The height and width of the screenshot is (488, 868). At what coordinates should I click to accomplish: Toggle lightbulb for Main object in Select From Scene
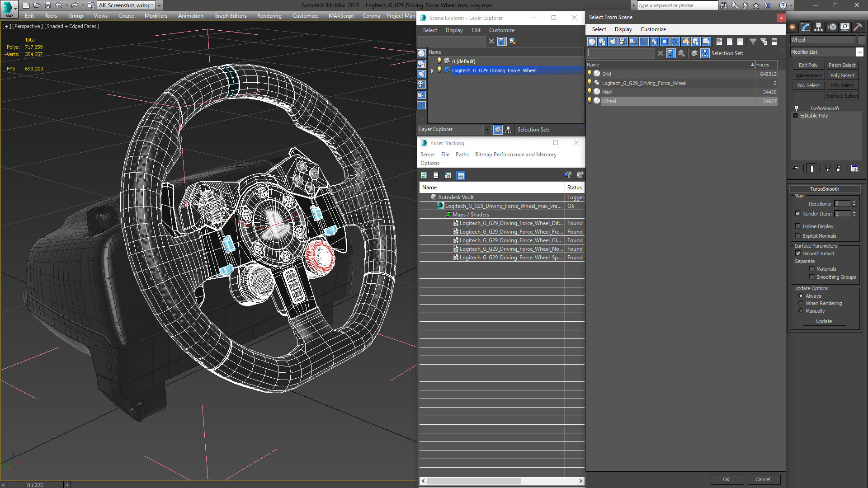tap(590, 92)
